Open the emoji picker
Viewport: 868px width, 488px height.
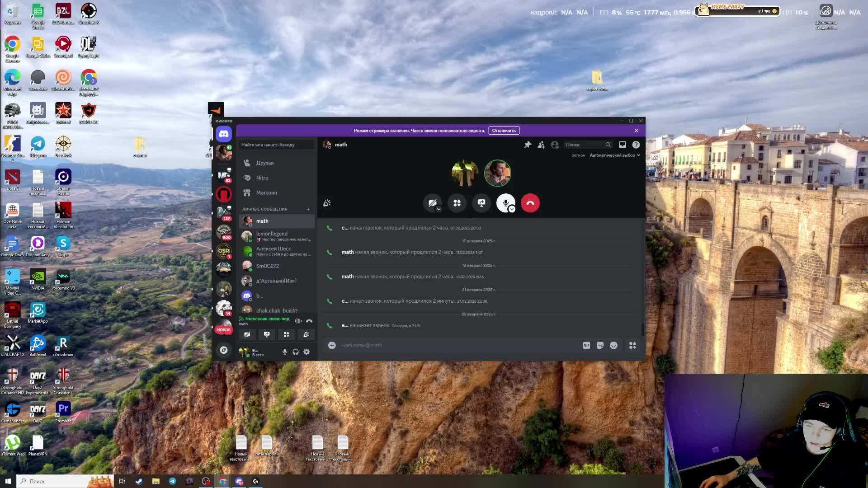[613, 345]
